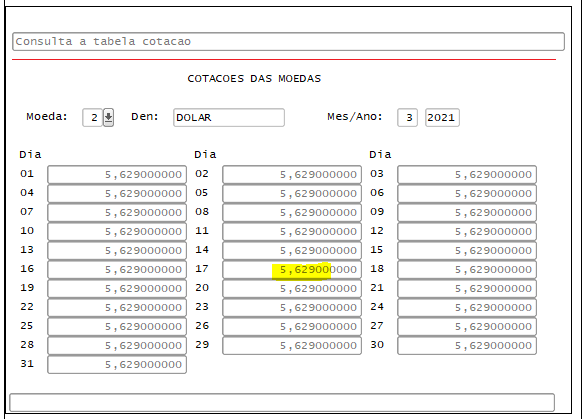Screen dimensions: 584x419
Task: Select the quotation field for day 22
Action: pyautogui.click(x=117, y=308)
